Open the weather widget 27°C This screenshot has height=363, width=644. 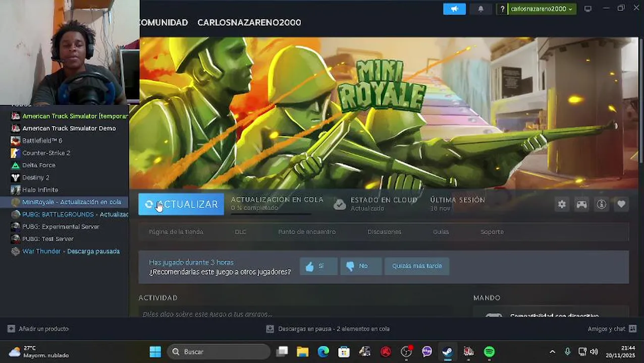[39, 351]
